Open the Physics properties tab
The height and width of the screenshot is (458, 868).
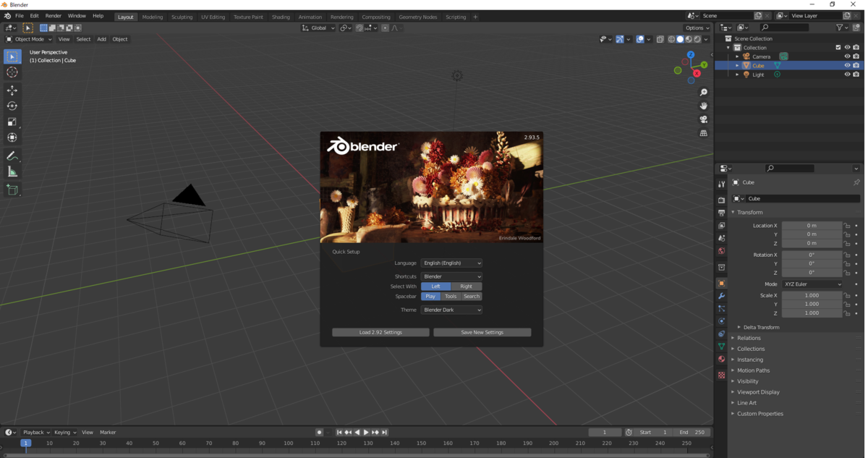coord(721,321)
